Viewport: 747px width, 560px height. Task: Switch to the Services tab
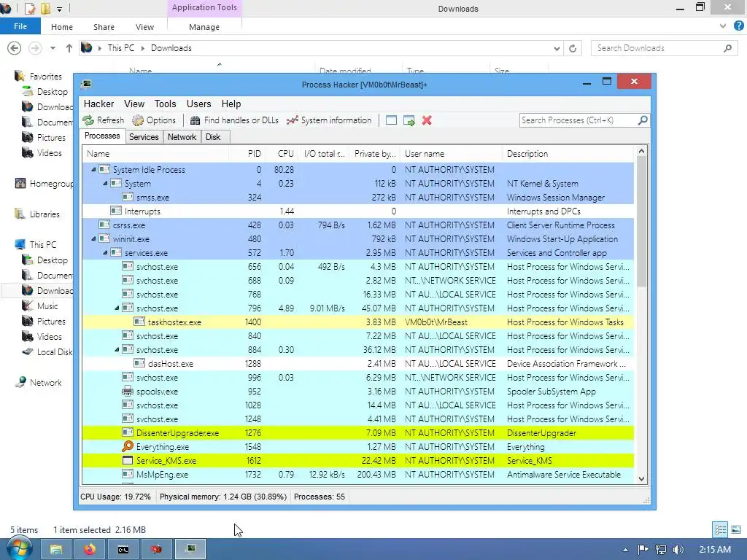(144, 137)
